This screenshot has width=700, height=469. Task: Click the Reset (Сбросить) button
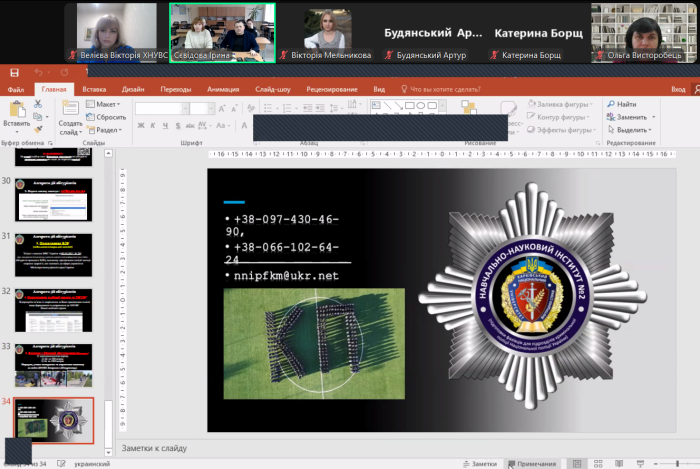pyautogui.click(x=109, y=116)
